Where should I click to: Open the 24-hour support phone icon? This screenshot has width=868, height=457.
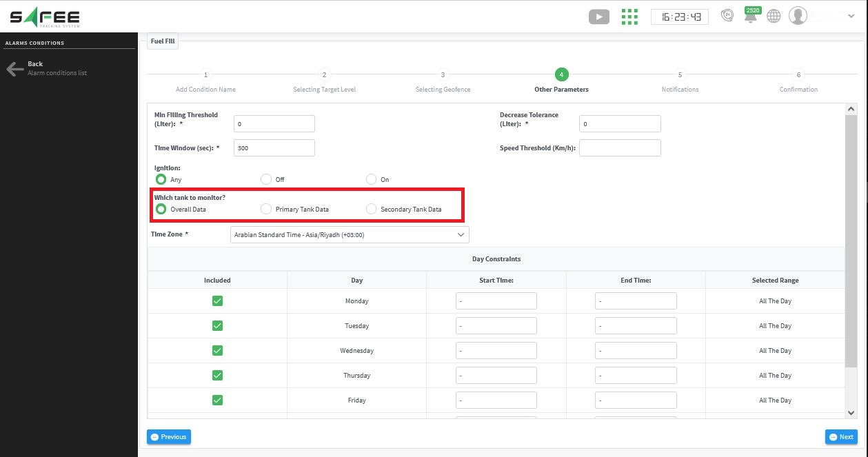point(727,15)
